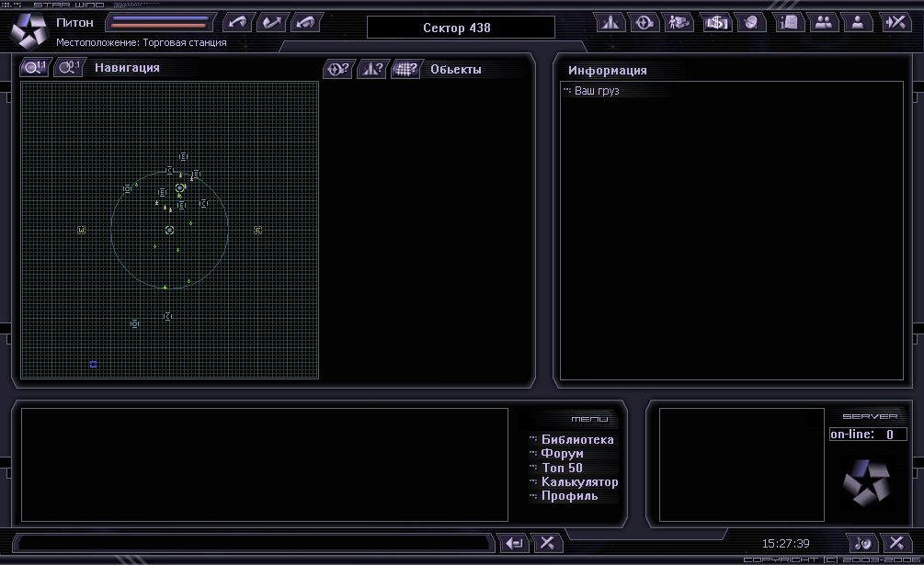Click the planet icon in top toolbar
This screenshot has width=924, height=565.
[x=750, y=23]
